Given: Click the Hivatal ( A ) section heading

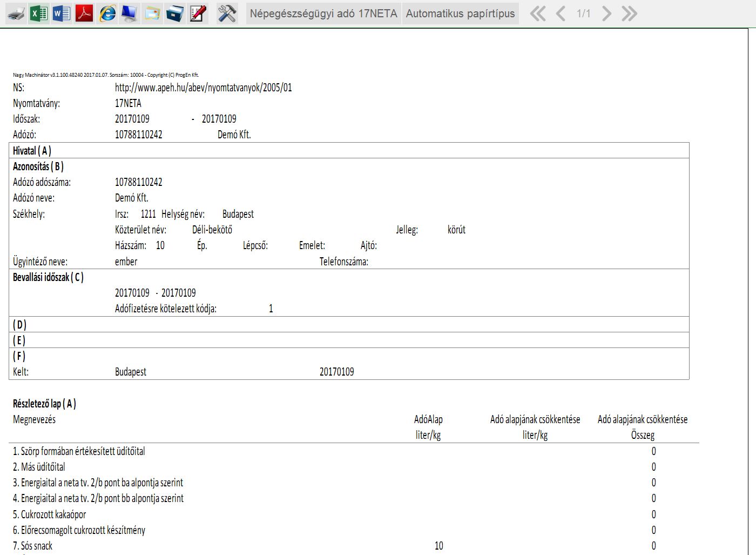Looking at the screenshot, I should [32, 151].
